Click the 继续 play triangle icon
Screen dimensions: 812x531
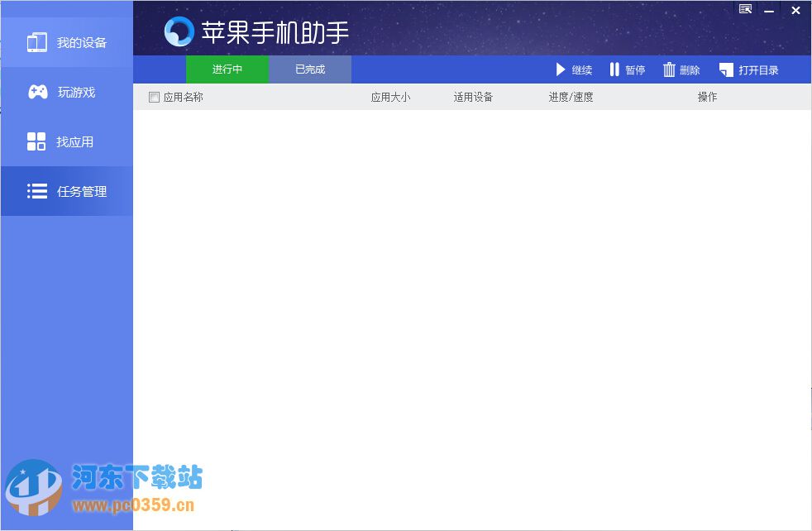[x=560, y=69]
